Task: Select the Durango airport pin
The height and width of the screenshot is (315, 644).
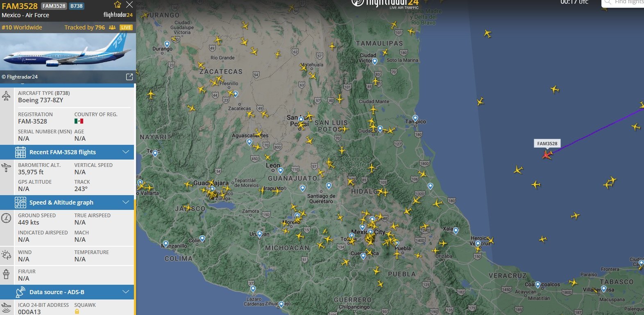Action: click(167, 44)
